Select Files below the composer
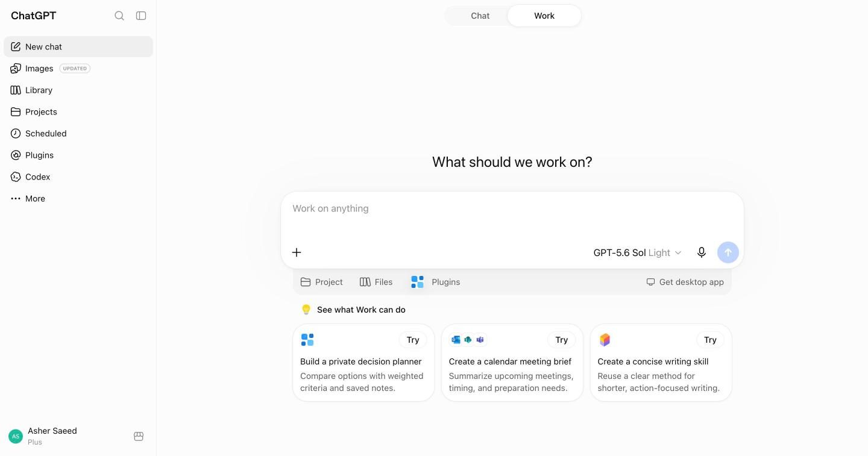This screenshot has height=456, width=868. click(x=376, y=282)
